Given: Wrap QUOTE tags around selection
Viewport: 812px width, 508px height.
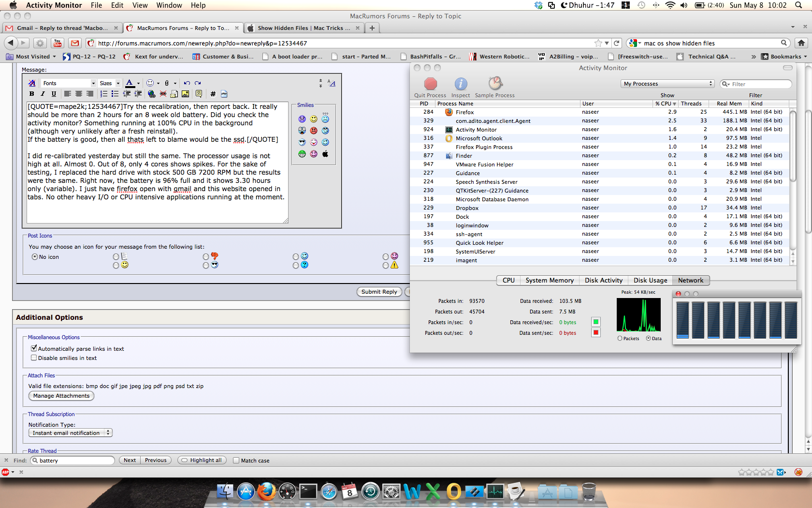Looking at the screenshot, I should point(199,94).
